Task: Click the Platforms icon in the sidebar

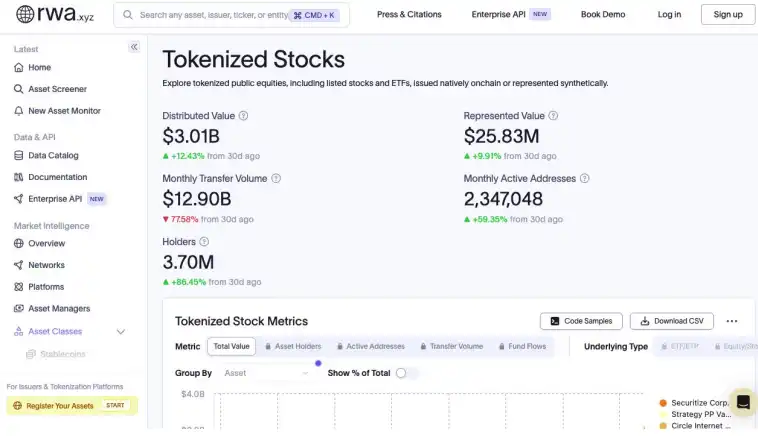Action: pyautogui.click(x=18, y=287)
